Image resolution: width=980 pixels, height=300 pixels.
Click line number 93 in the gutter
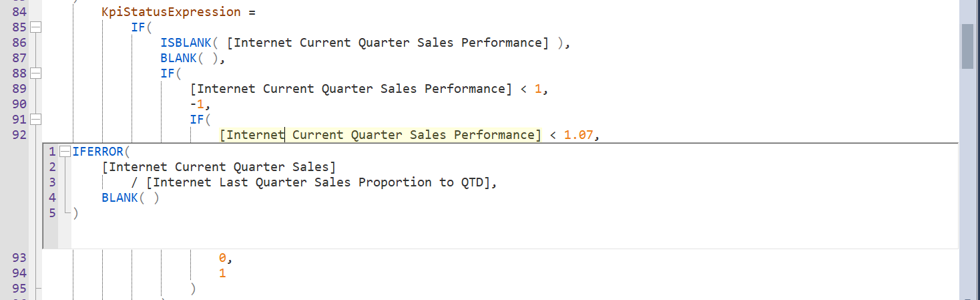point(20,259)
